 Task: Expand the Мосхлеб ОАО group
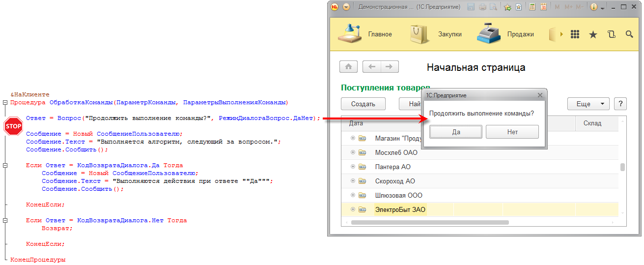tap(353, 152)
